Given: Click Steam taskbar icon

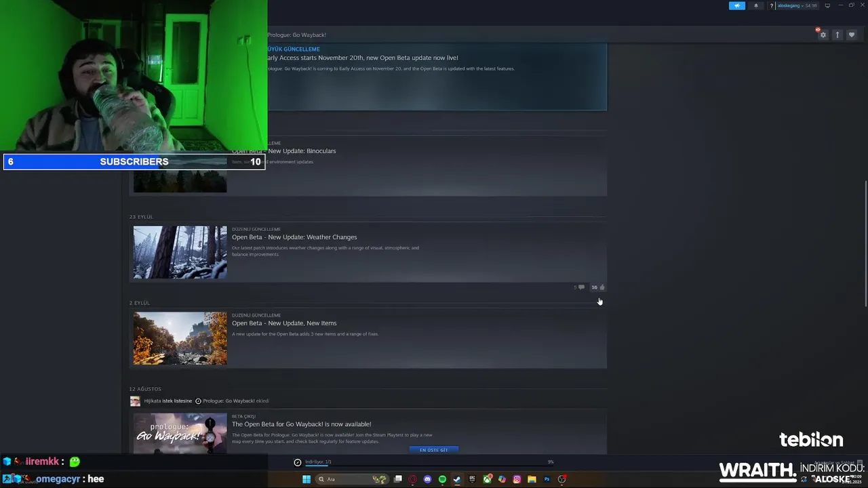Looking at the screenshot, I should point(457,479).
